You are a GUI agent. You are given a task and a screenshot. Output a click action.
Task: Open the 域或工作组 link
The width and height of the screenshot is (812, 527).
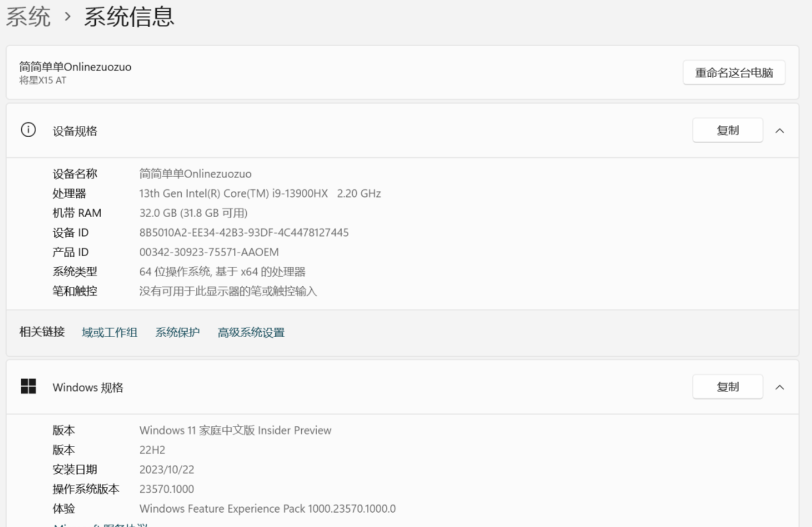[109, 332]
